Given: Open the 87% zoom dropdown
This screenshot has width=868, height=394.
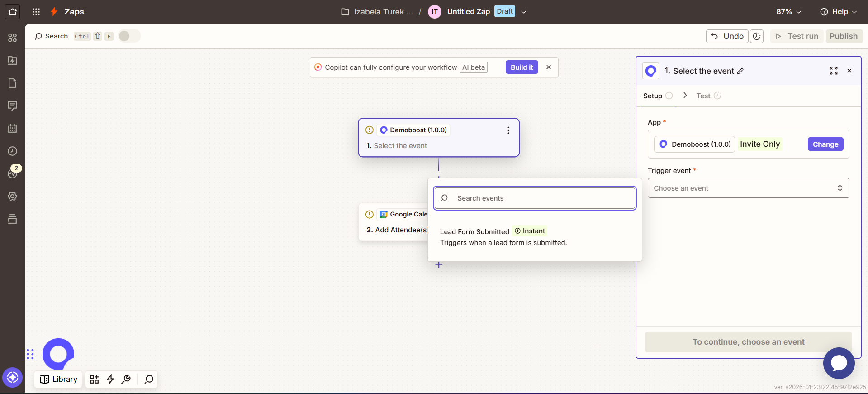Looking at the screenshot, I should (x=788, y=12).
